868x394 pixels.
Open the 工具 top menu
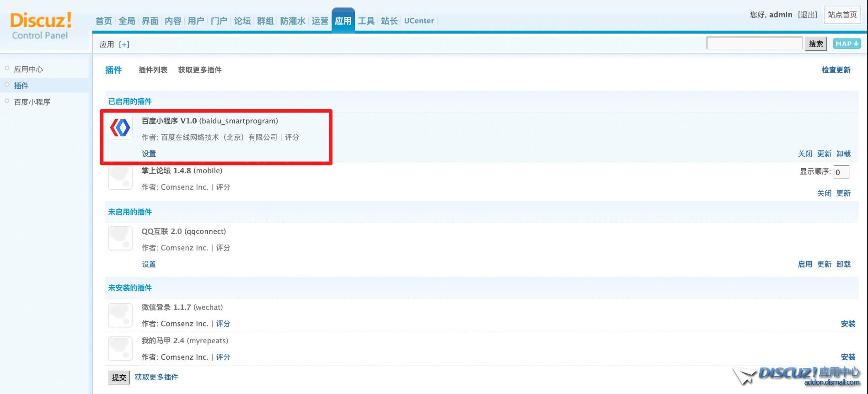(x=366, y=21)
